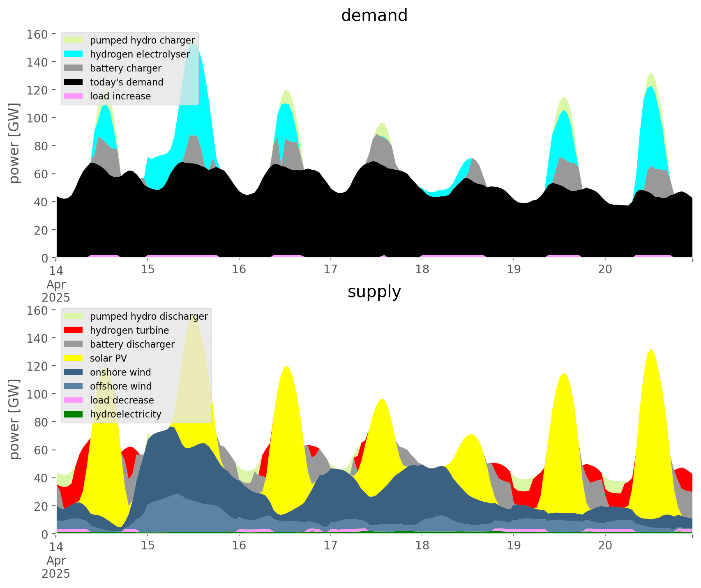Viewport: 701px width, 588px height.
Task: Click the load increase pink legend swatch
Action: [74, 96]
